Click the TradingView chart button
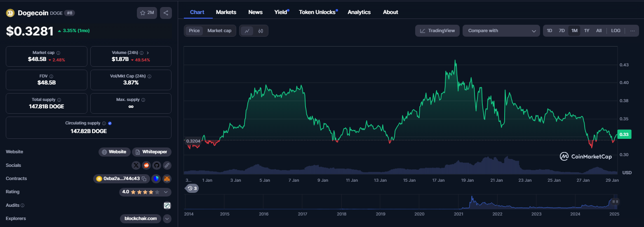The height and width of the screenshot is (227, 644). pos(437,31)
